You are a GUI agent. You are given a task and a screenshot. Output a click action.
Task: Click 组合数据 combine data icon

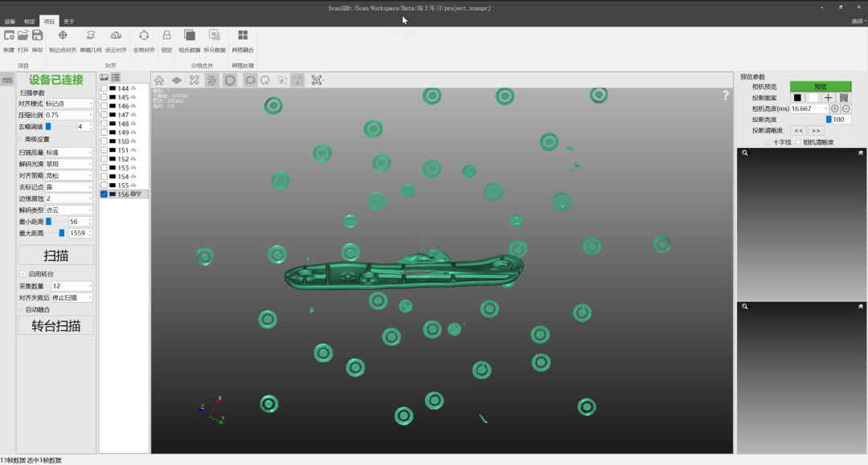pyautogui.click(x=190, y=36)
